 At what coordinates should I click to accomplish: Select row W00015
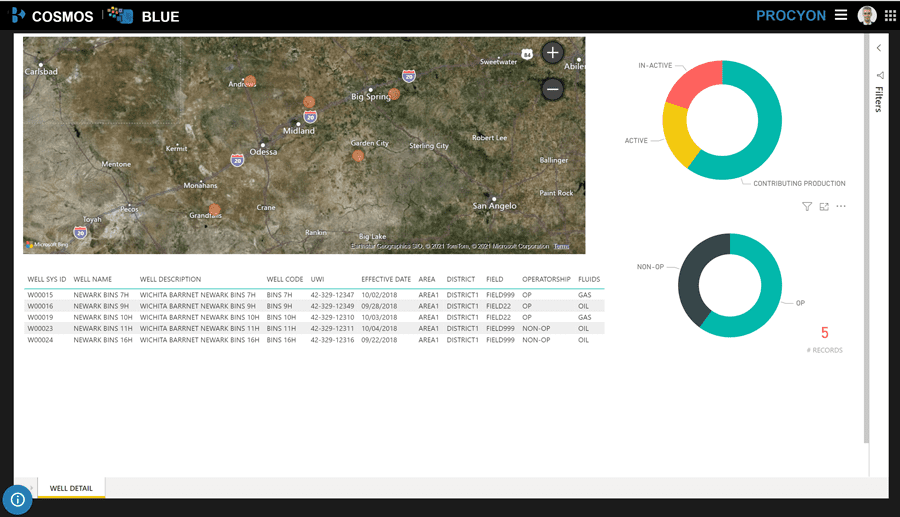click(x=314, y=295)
